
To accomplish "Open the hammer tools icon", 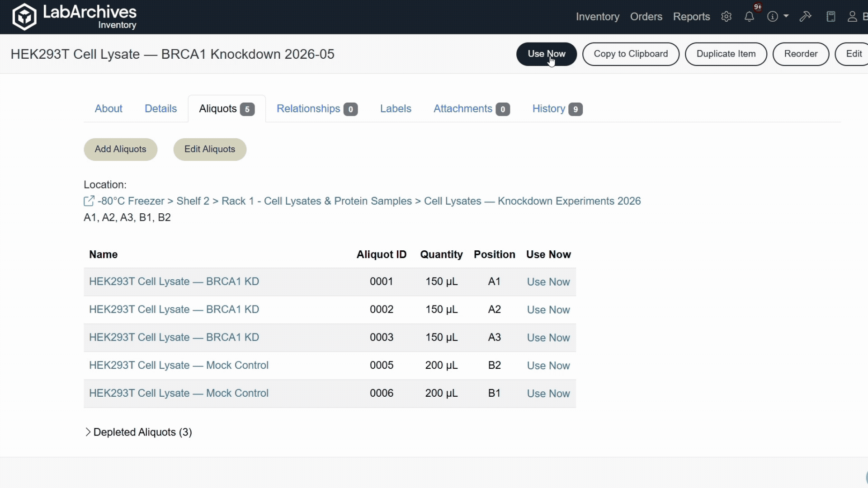I will point(805,17).
